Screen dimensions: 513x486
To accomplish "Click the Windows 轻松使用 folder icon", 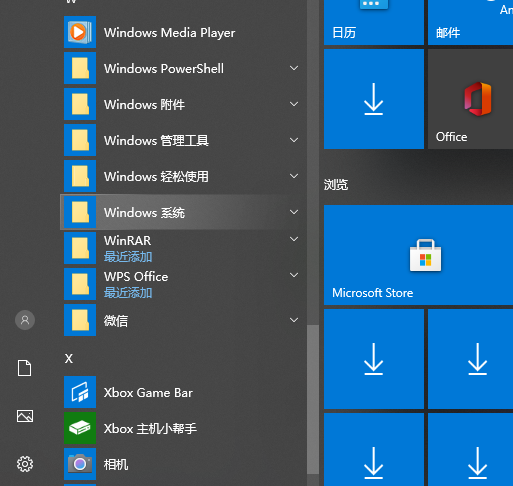I will pyautogui.click(x=80, y=176).
